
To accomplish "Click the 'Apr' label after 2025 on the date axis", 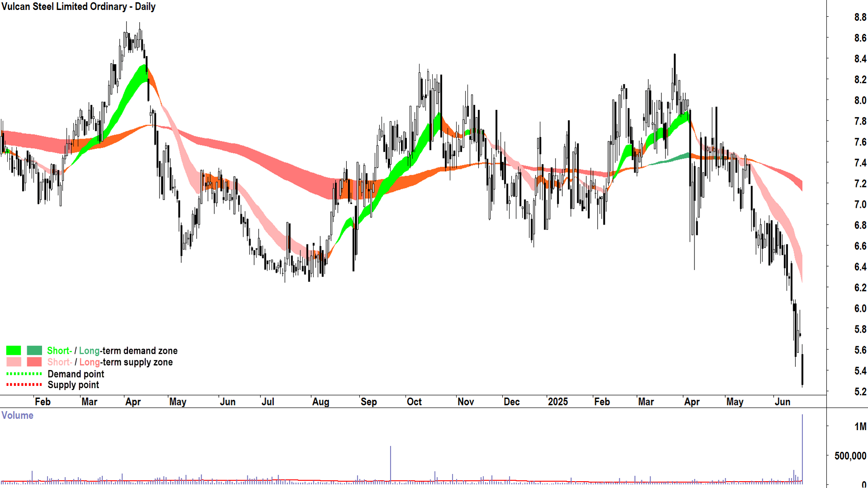I will coord(692,402).
